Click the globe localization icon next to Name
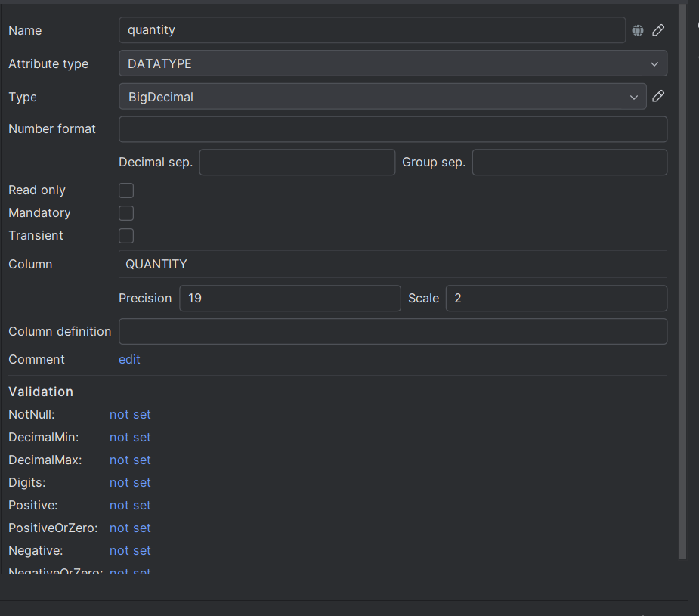Viewport: 699px width, 616px height. 638,30
